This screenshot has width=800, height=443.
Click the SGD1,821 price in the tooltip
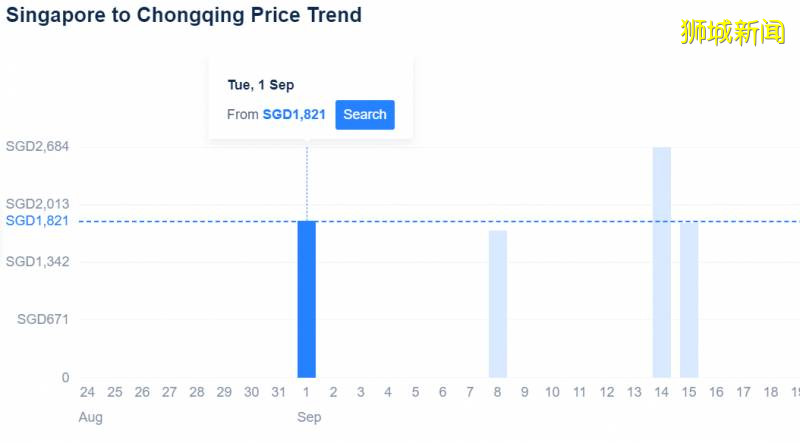click(294, 115)
